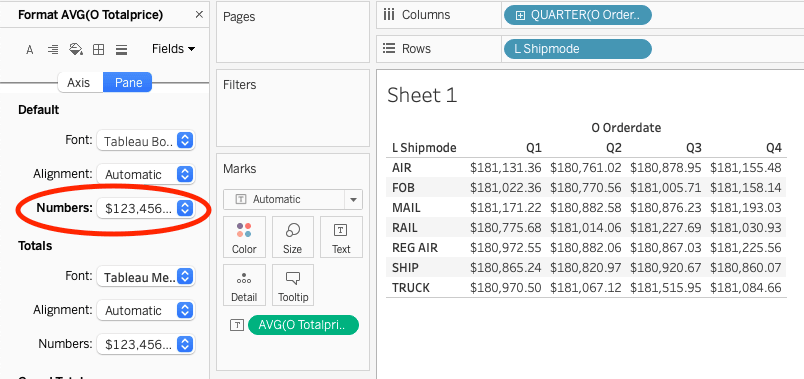804x379 pixels.
Task: Click the Q4 column header
Action: tap(773, 148)
